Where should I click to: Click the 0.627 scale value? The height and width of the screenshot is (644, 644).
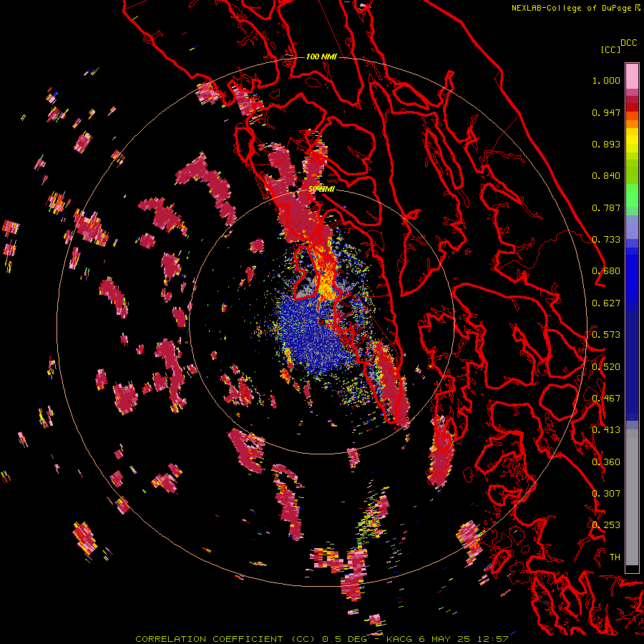606,303
